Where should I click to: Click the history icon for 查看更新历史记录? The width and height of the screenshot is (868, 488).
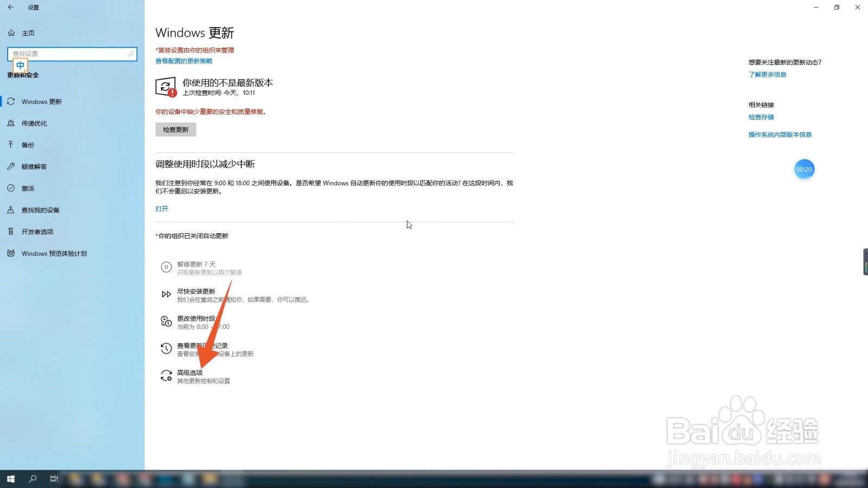[166, 349]
